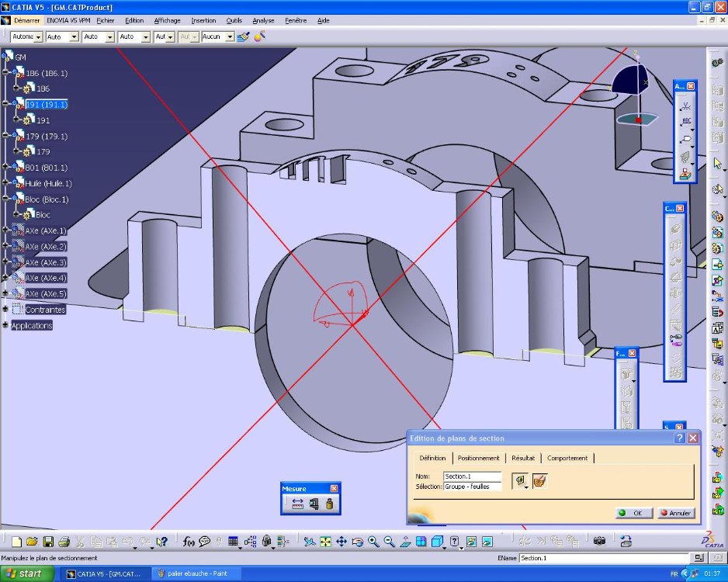
Task: Select the 179 (179.1) tree item
Action: coord(47,136)
